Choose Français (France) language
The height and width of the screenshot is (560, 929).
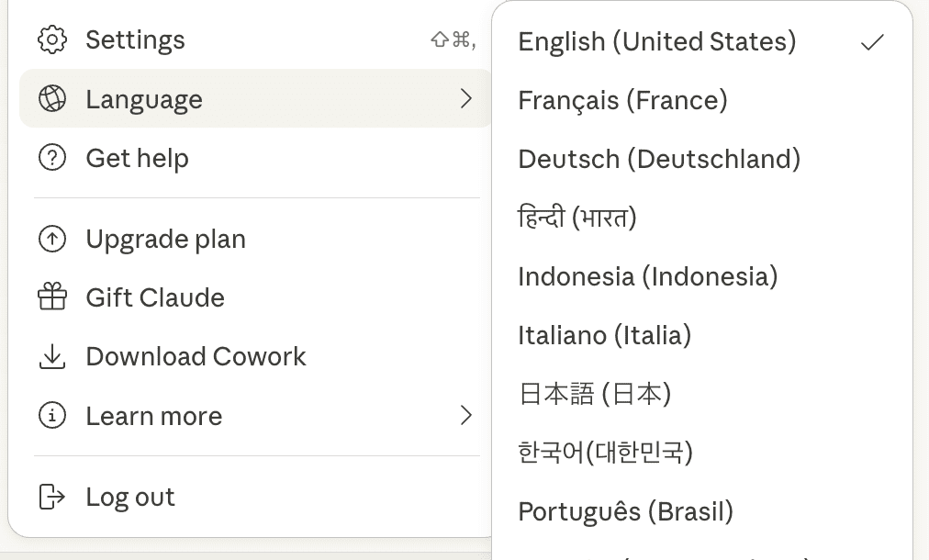622,100
